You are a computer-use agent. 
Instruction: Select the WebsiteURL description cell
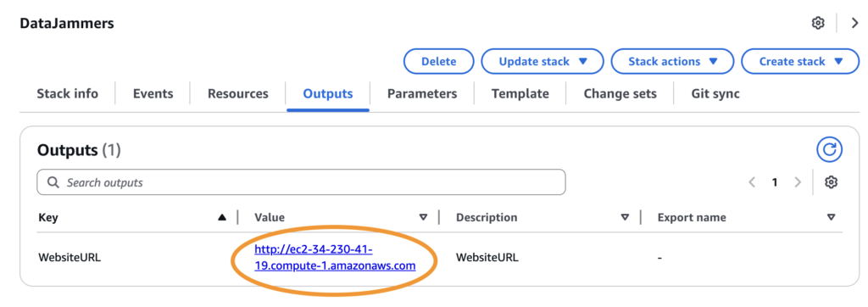(x=487, y=258)
